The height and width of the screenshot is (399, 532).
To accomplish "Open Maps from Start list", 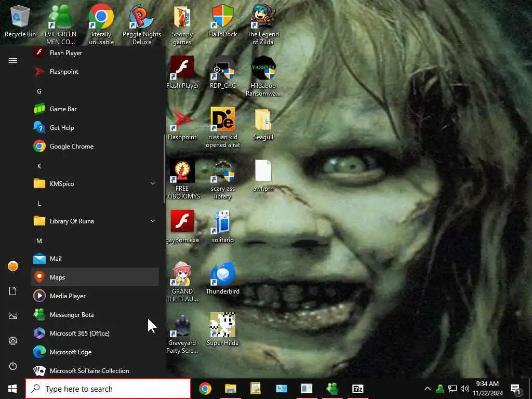I will (x=95, y=277).
